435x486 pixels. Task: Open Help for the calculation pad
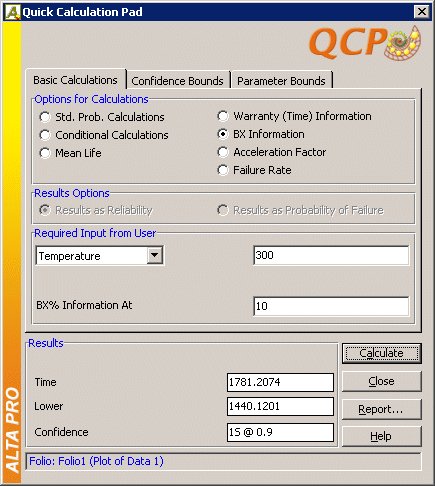tap(382, 436)
